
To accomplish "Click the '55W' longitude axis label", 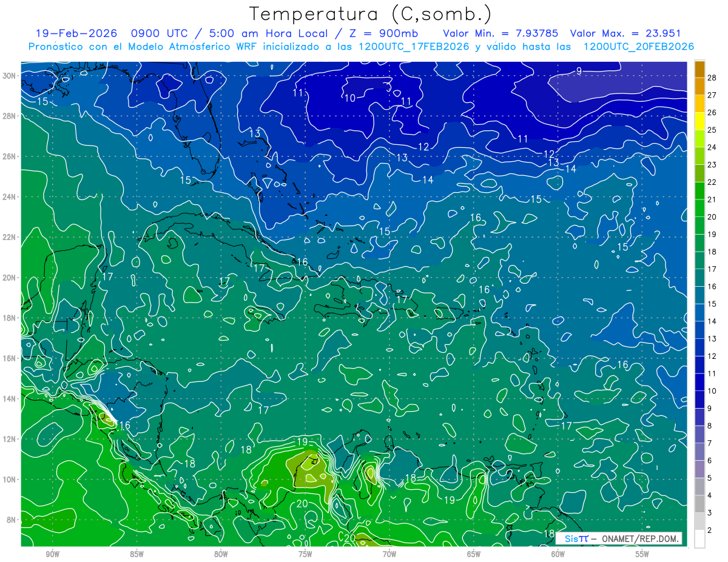I will [642, 555].
